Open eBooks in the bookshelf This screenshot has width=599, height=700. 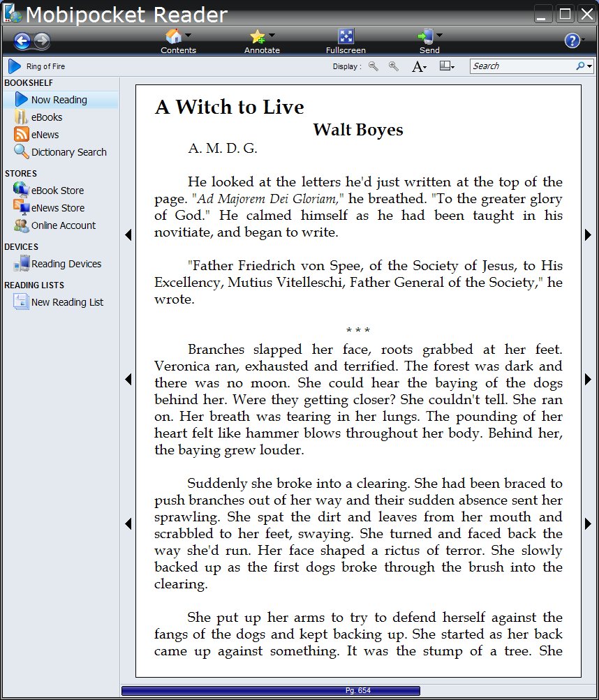47,117
